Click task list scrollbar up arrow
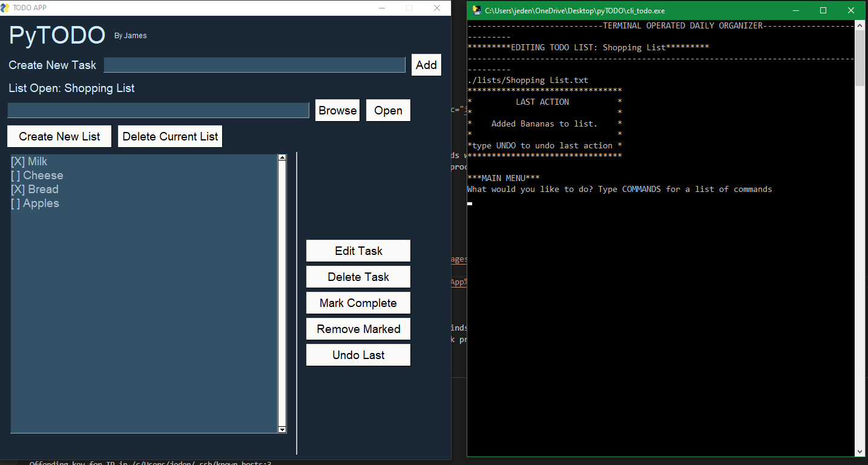The height and width of the screenshot is (465, 868). coord(282,157)
